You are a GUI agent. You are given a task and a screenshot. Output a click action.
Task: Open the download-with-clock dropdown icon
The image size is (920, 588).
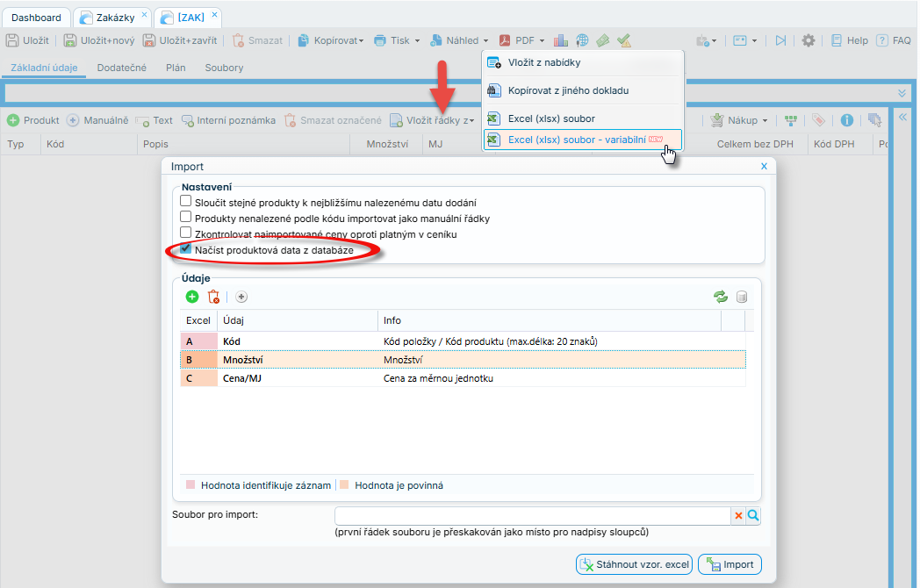point(706,40)
